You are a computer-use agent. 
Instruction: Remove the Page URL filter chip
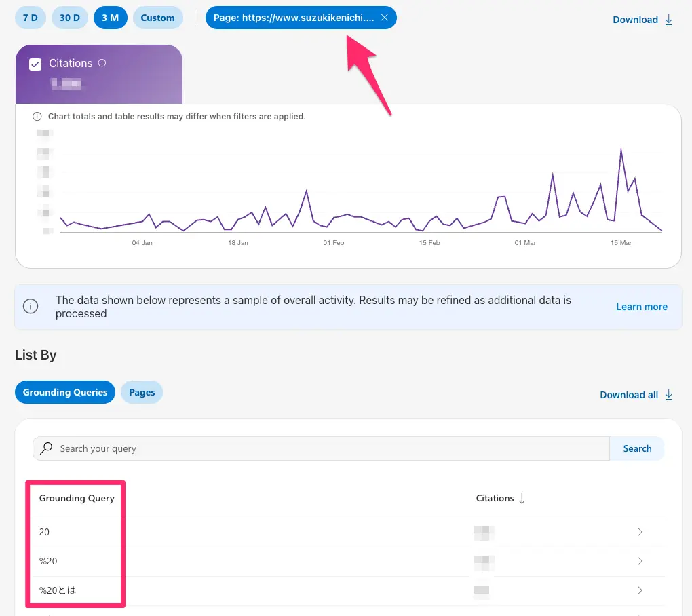point(385,18)
